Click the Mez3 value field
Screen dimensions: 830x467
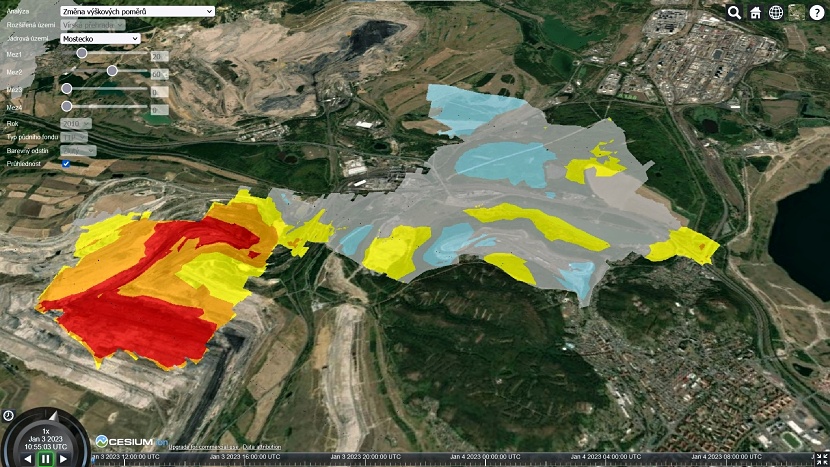(159, 92)
